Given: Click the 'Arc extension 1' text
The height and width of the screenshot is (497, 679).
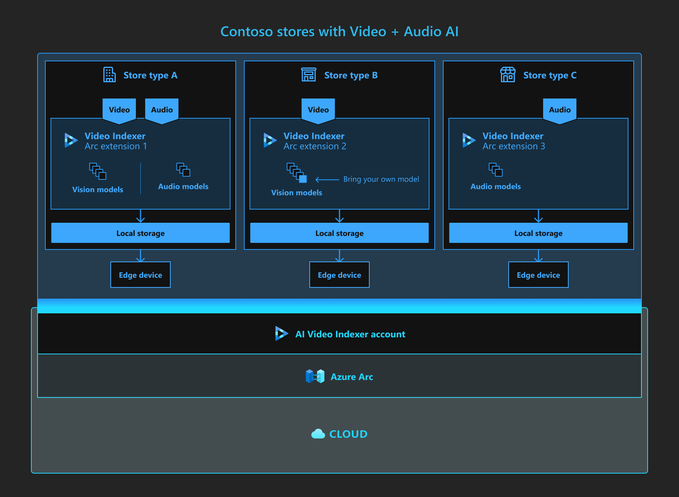Looking at the screenshot, I should tap(116, 146).
